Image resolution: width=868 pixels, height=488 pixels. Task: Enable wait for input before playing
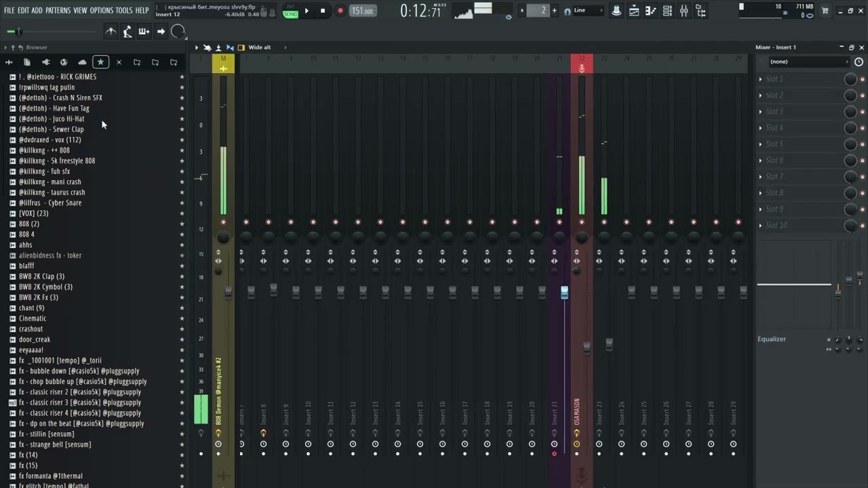coord(127,31)
